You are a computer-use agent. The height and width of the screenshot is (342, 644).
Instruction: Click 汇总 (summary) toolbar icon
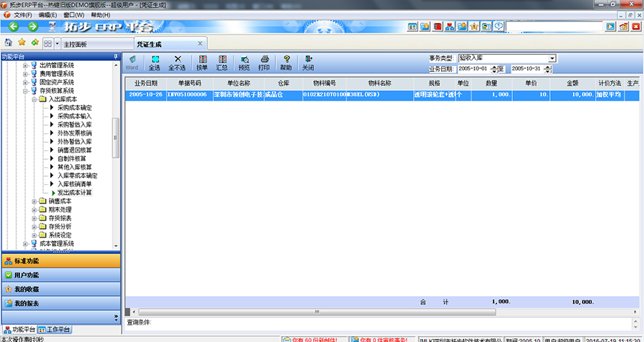click(x=221, y=63)
